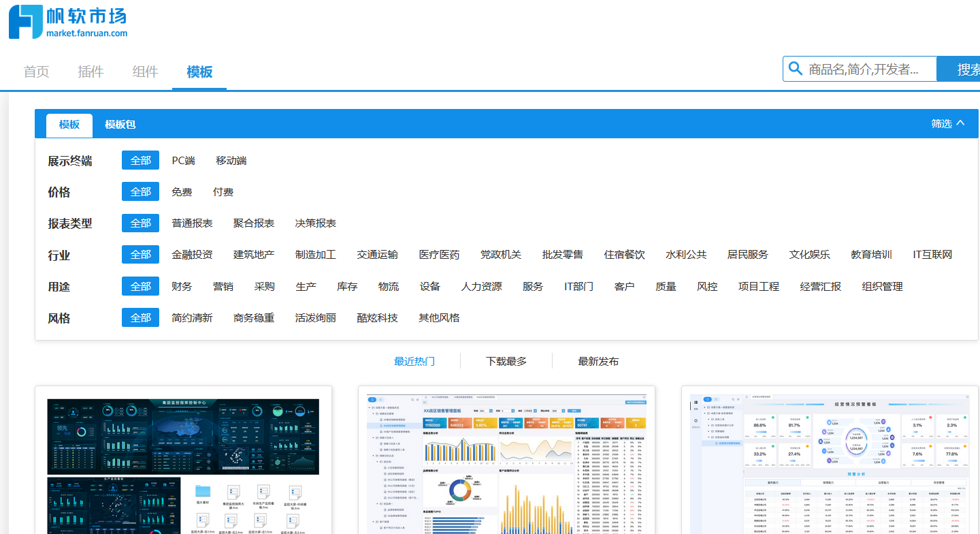The height and width of the screenshot is (534, 980).
Task: Filter industry by 制造加工
Action: tap(316, 255)
